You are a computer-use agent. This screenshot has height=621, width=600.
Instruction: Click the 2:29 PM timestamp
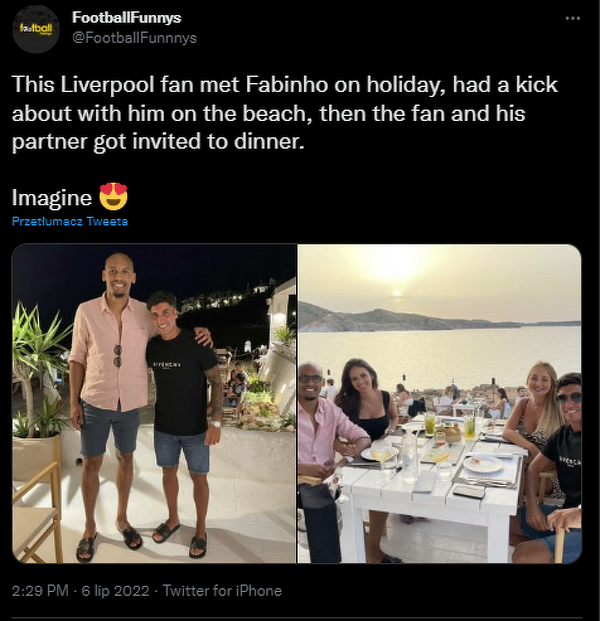click(x=40, y=591)
